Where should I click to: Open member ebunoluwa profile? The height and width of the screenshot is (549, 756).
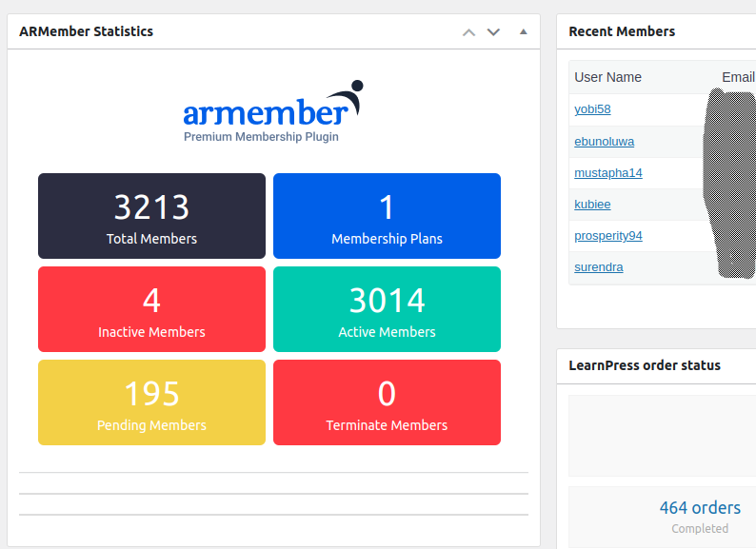point(604,142)
